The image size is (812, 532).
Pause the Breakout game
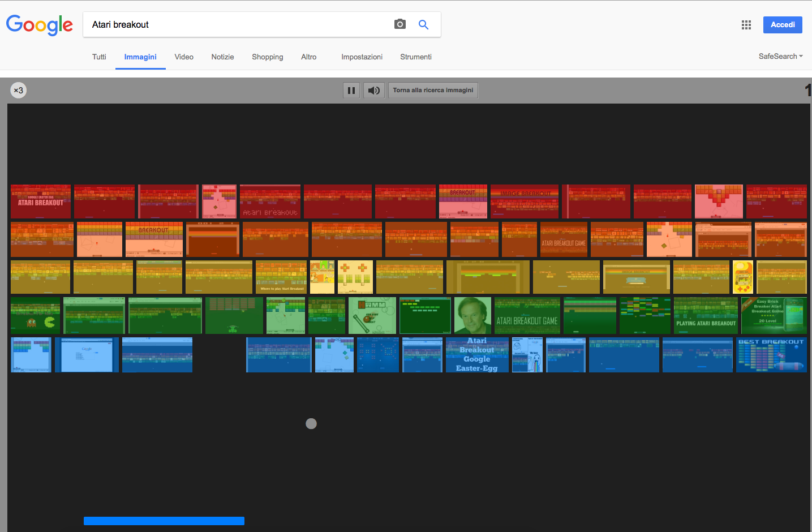[351, 91]
